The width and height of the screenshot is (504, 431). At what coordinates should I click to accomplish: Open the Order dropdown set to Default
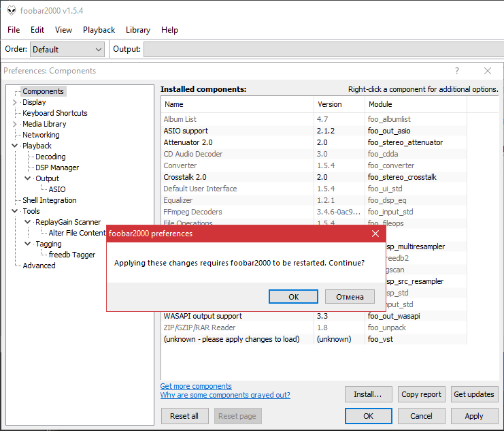click(x=67, y=50)
